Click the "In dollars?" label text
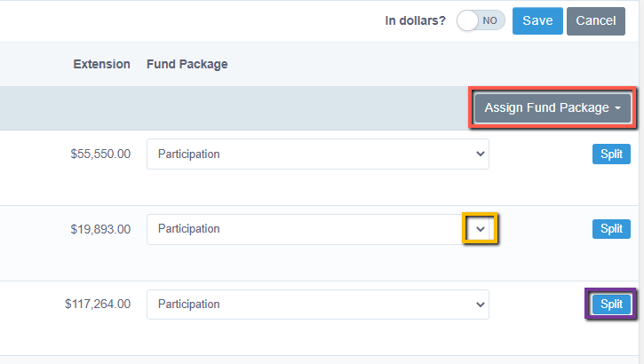The image size is (644, 364). tap(415, 20)
